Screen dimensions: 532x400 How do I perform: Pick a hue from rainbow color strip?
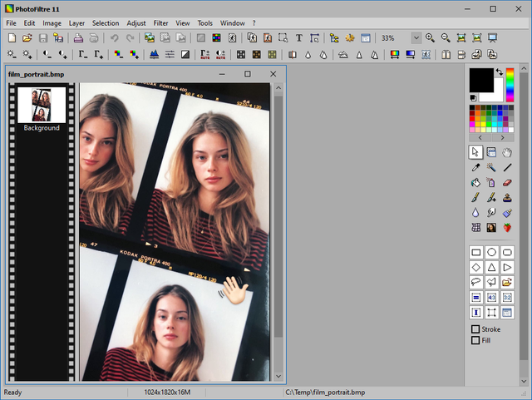[x=510, y=85]
